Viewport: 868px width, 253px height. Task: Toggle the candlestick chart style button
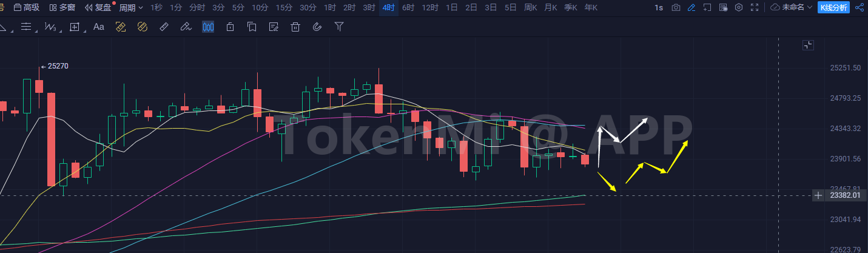208,27
